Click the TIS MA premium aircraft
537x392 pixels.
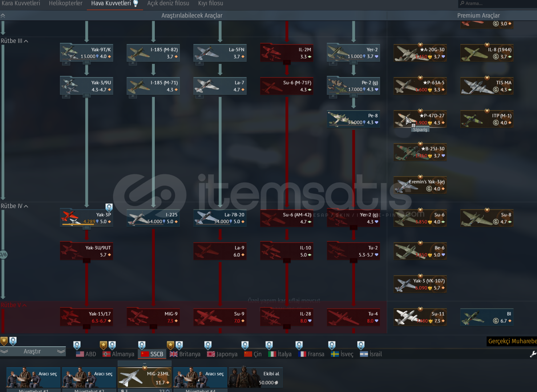pos(487,86)
